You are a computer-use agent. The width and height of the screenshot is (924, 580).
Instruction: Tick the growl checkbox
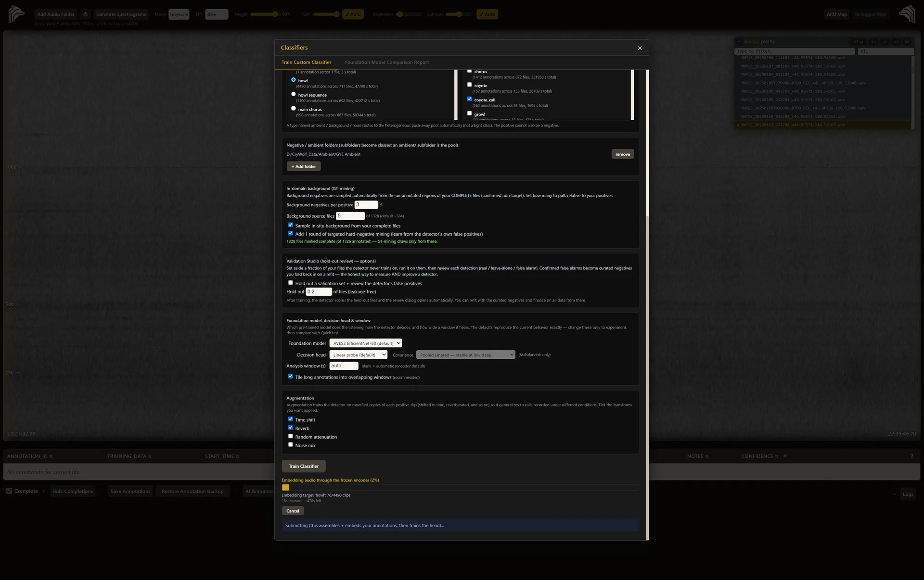pyautogui.click(x=469, y=113)
